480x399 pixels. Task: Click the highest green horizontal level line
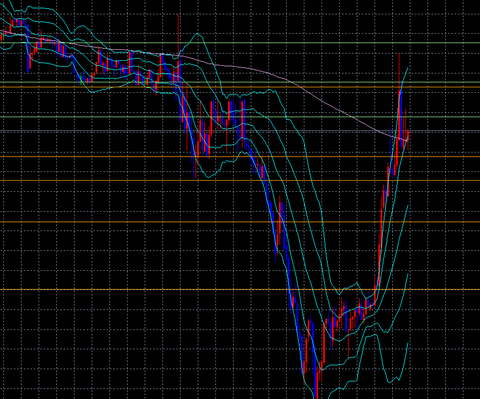[x=240, y=43]
